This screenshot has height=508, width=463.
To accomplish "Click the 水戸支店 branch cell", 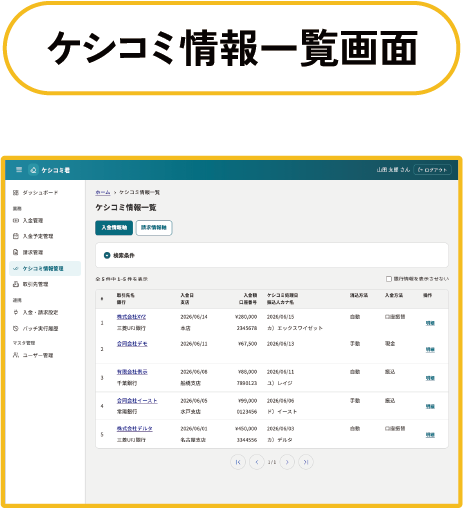I will 191,412.
